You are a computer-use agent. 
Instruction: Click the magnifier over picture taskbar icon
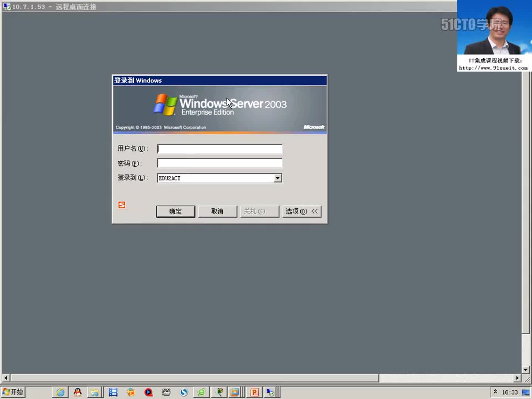coord(219,392)
